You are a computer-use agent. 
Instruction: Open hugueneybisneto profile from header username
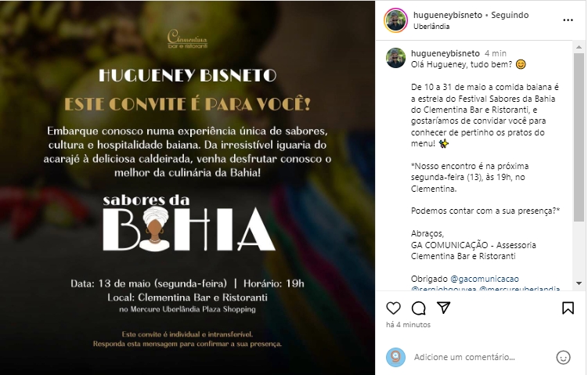pyautogui.click(x=448, y=15)
